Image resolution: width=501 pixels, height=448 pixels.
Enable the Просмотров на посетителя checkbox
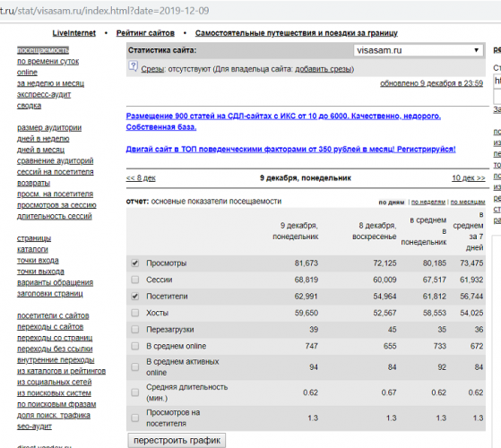(135, 418)
